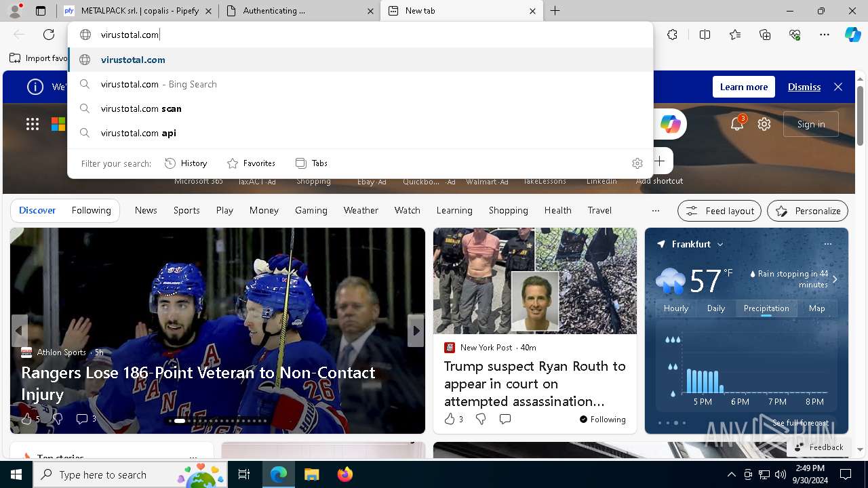
Task: Filter search by History
Action: (186, 163)
